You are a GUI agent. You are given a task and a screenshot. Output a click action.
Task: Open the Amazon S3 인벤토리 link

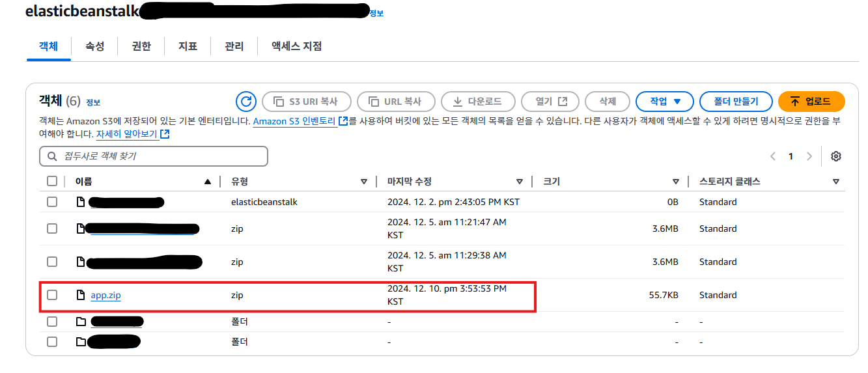click(300, 121)
